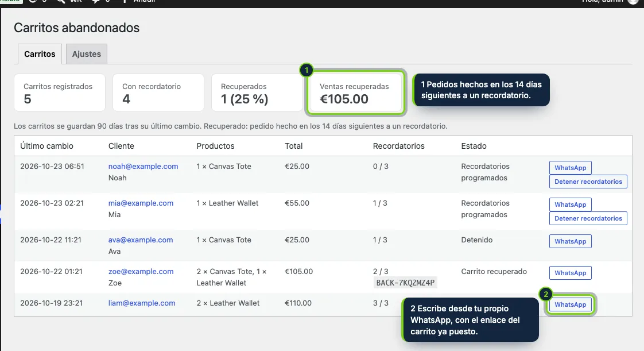Click the 2 × Leather Wallet product cell
The image size is (644, 351).
228,303
